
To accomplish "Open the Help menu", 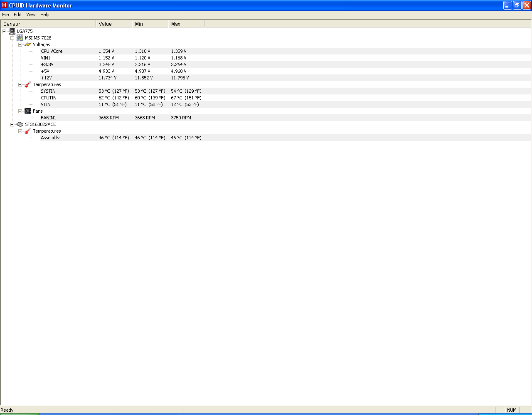I will tap(45, 15).
